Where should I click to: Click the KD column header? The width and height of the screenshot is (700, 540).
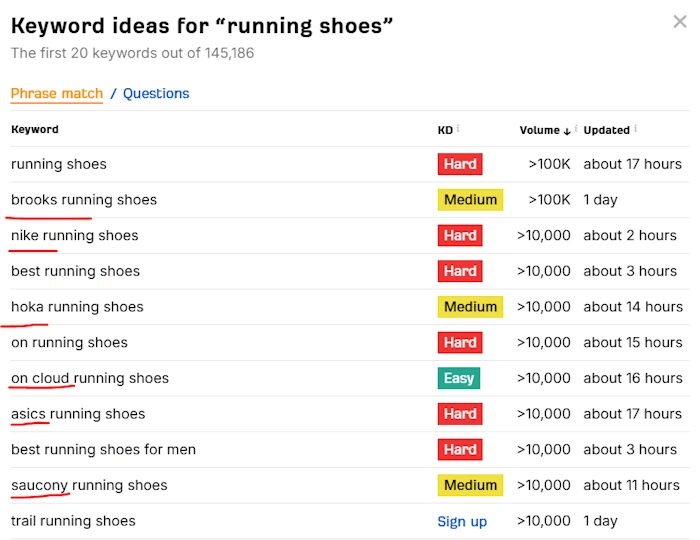point(445,130)
